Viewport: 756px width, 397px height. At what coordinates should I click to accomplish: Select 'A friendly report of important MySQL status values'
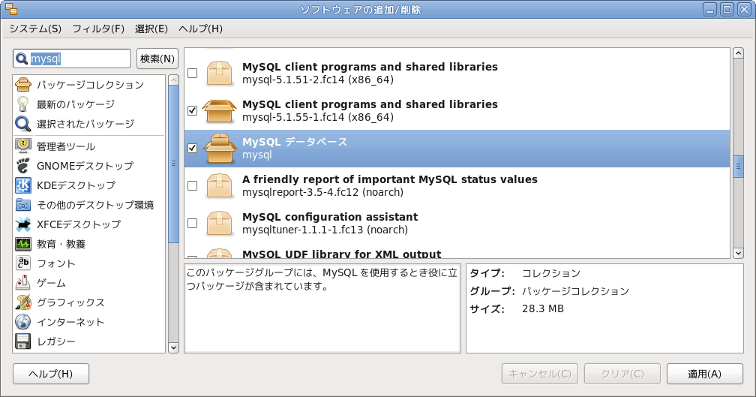[390, 179]
